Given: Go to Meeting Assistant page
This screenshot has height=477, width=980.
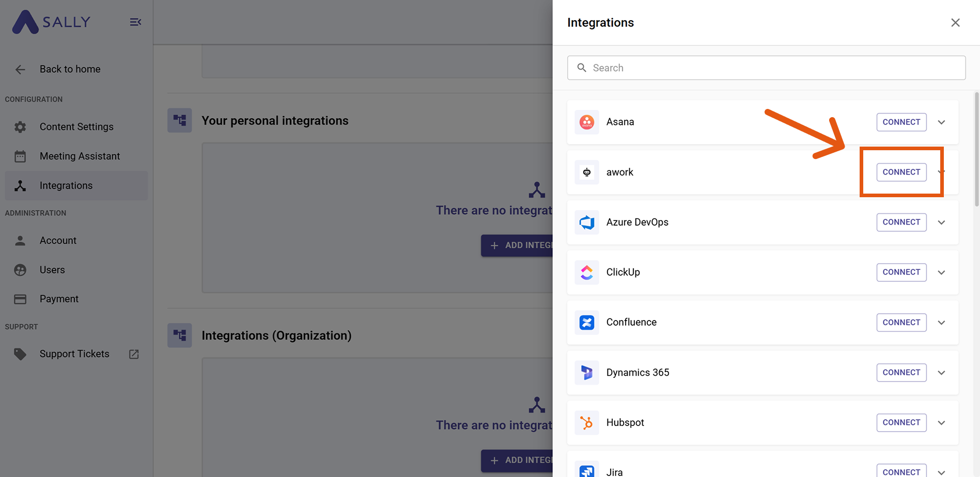Looking at the screenshot, I should tap(80, 156).
